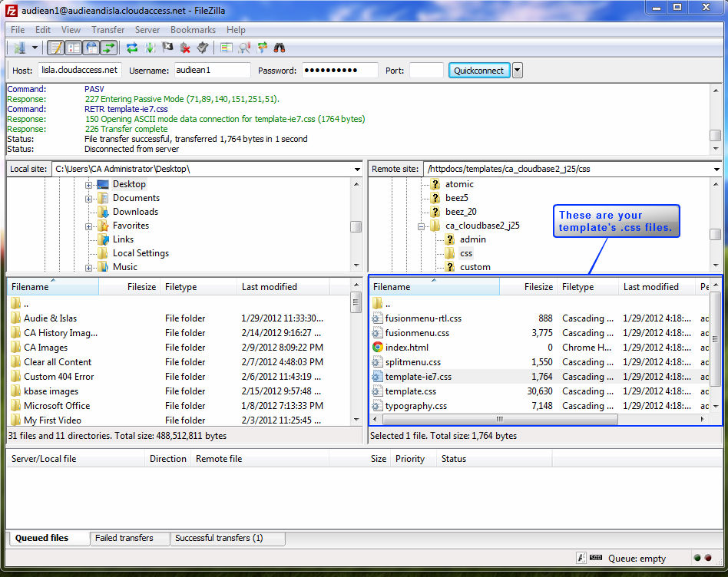Open the Site Manager
Image resolution: width=728 pixels, height=577 pixels.
(19, 48)
